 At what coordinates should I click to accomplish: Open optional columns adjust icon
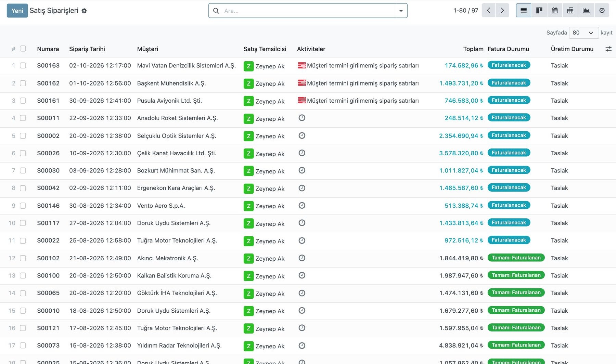[x=608, y=49]
